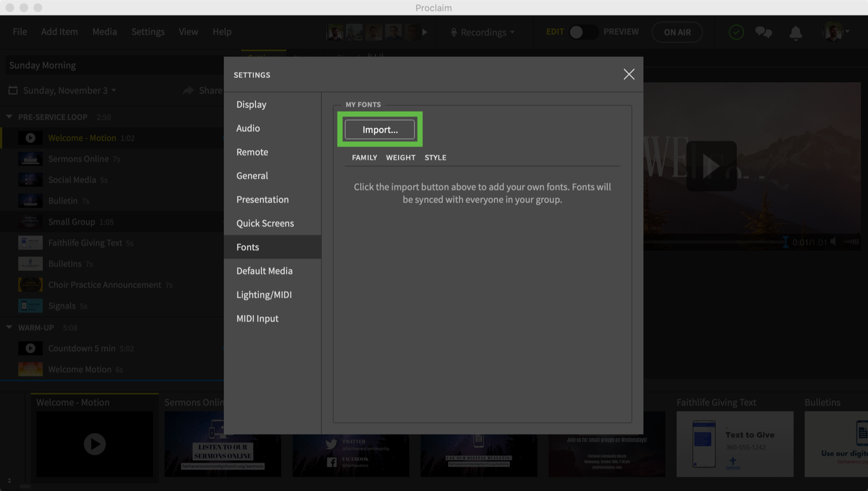Close the Settings dialog with X
The width and height of the screenshot is (868, 491).
[629, 75]
